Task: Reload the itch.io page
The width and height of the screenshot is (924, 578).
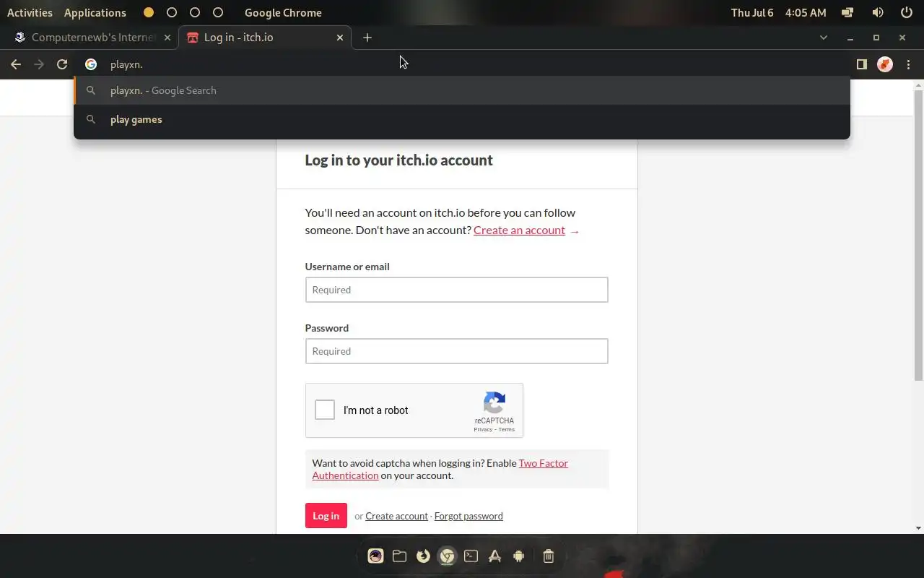Action: pos(62,64)
